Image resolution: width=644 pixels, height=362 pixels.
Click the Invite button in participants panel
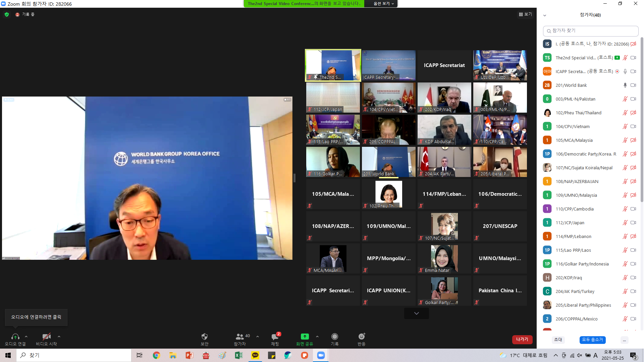tap(558, 340)
